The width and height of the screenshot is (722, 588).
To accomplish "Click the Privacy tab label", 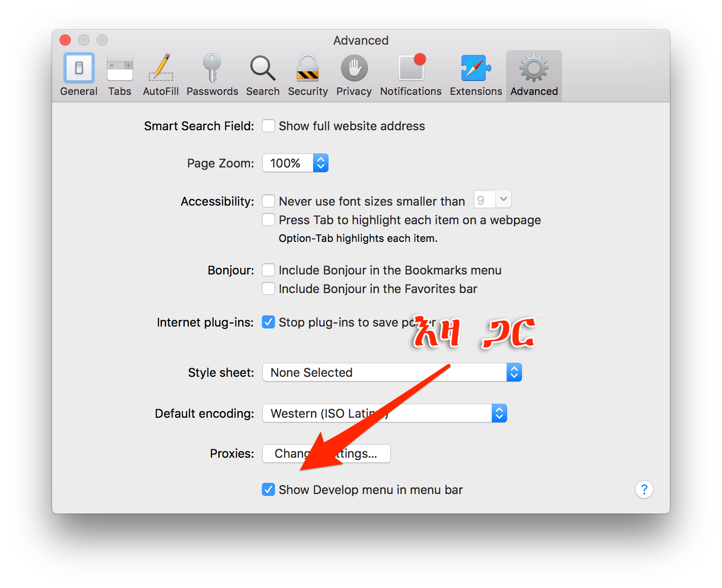I will 354,91.
